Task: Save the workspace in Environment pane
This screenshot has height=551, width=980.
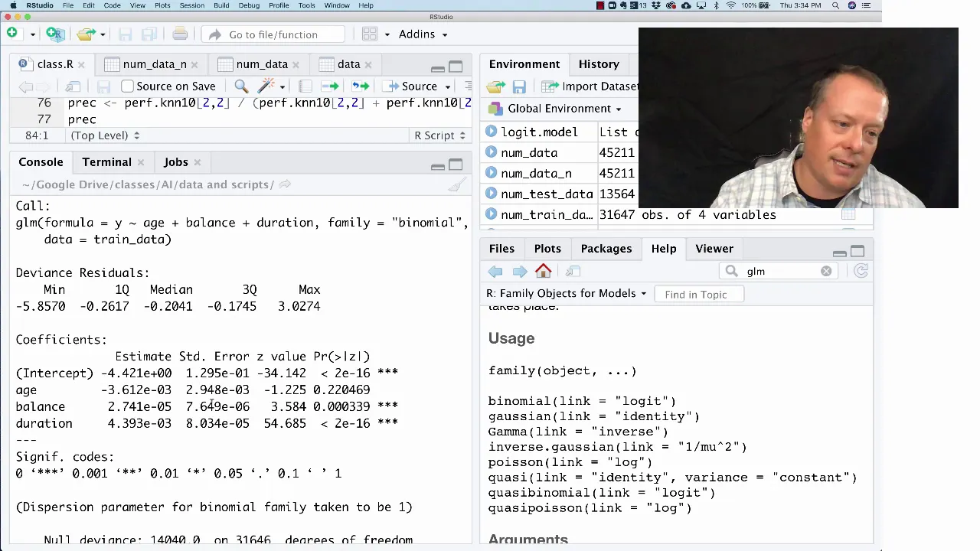Action: (x=519, y=86)
